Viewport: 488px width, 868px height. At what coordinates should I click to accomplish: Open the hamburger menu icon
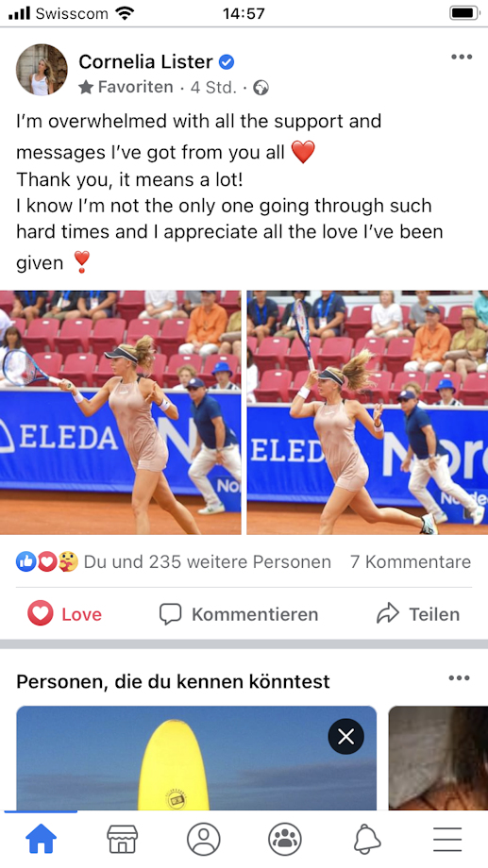447,839
